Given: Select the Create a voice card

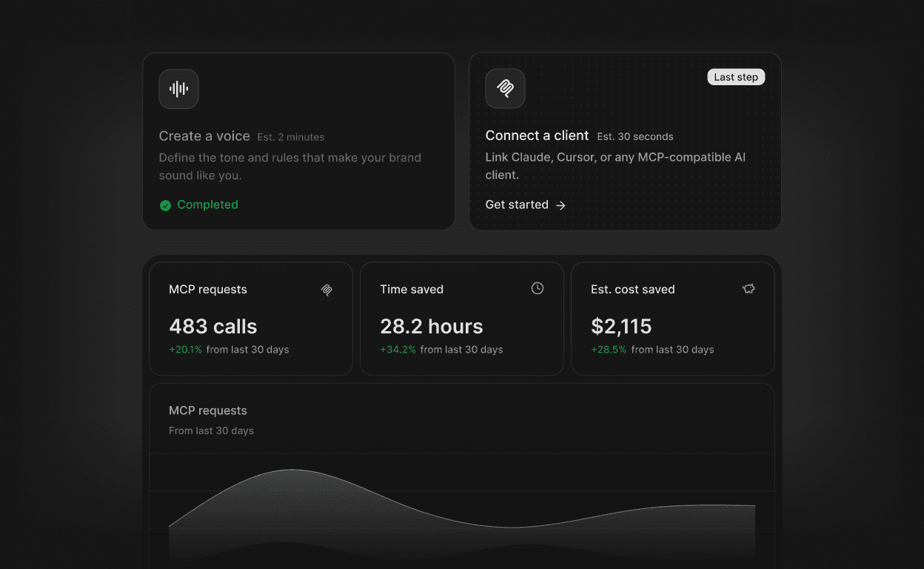Looking at the screenshot, I should pyautogui.click(x=298, y=141).
